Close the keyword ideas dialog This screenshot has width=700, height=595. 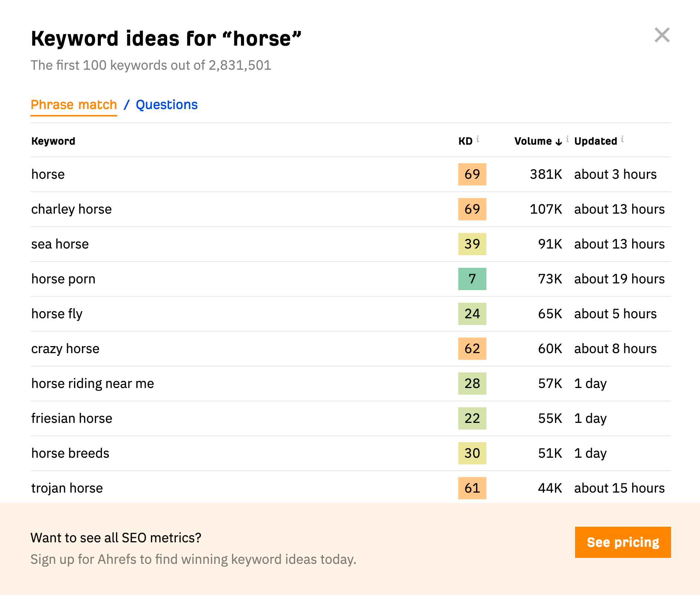pyautogui.click(x=662, y=35)
